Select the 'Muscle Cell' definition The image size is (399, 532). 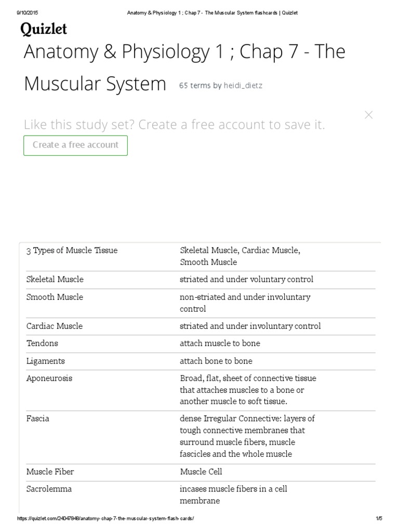coord(201,472)
